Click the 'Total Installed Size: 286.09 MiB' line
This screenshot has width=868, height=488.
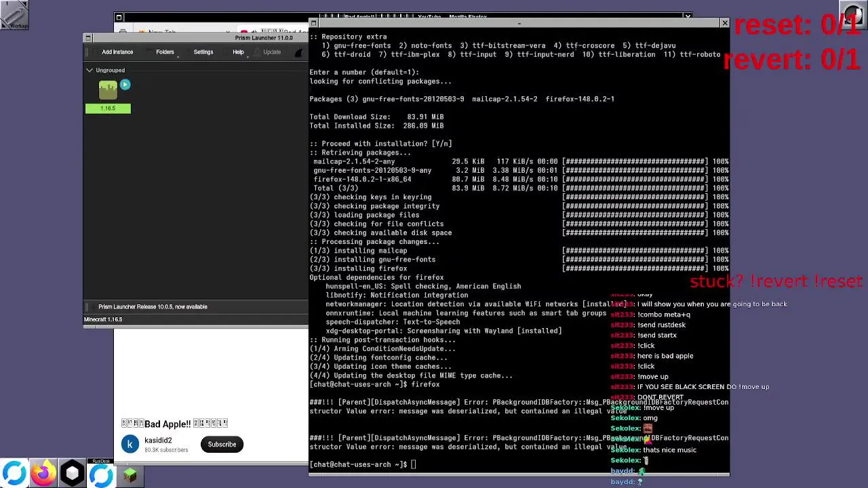tap(376, 125)
